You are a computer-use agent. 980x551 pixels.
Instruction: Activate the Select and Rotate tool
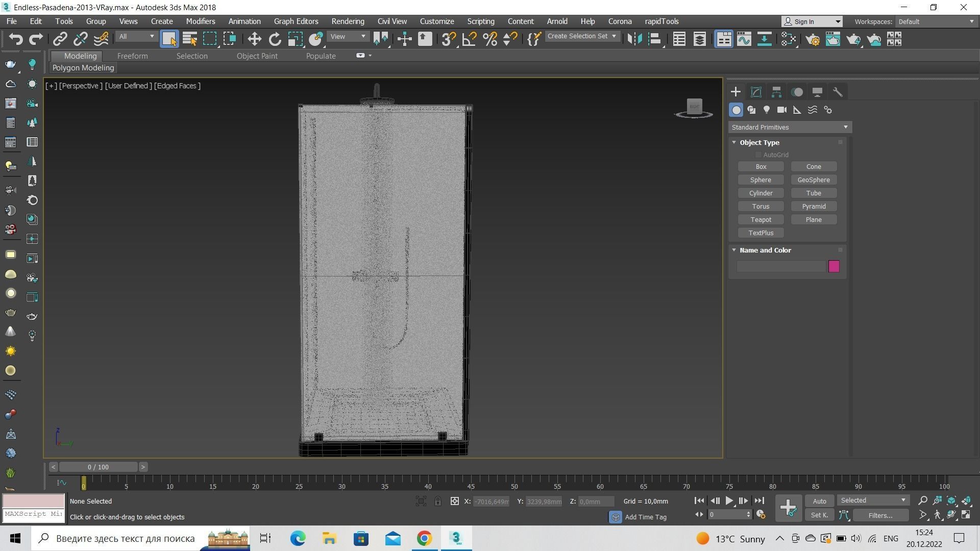coord(275,39)
